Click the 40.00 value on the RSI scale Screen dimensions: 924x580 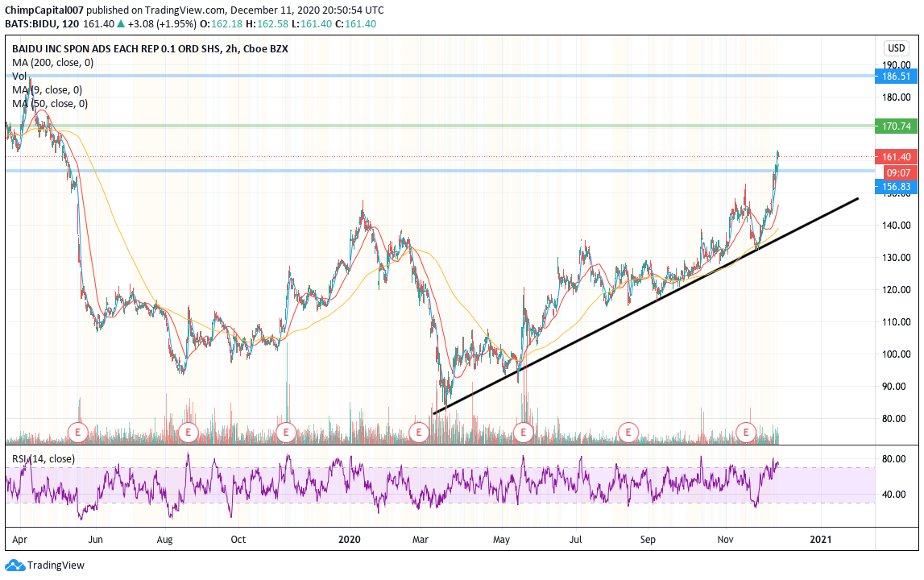coord(894,495)
